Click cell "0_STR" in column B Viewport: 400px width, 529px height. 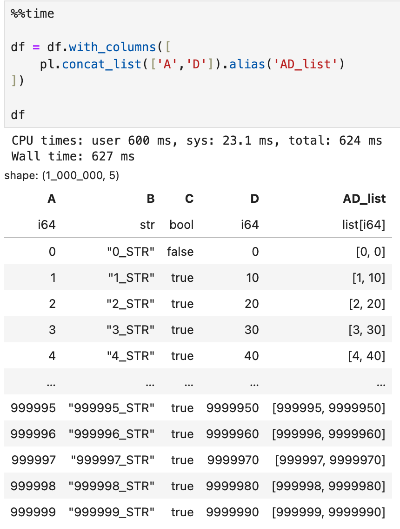point(131,252)
